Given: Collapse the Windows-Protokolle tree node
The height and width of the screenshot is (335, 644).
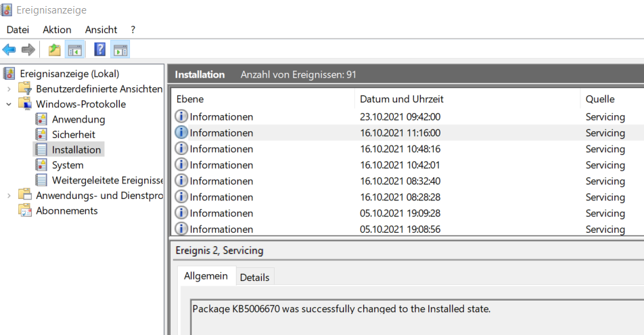Looking at the screenshot, I should (x=9, y=104).
